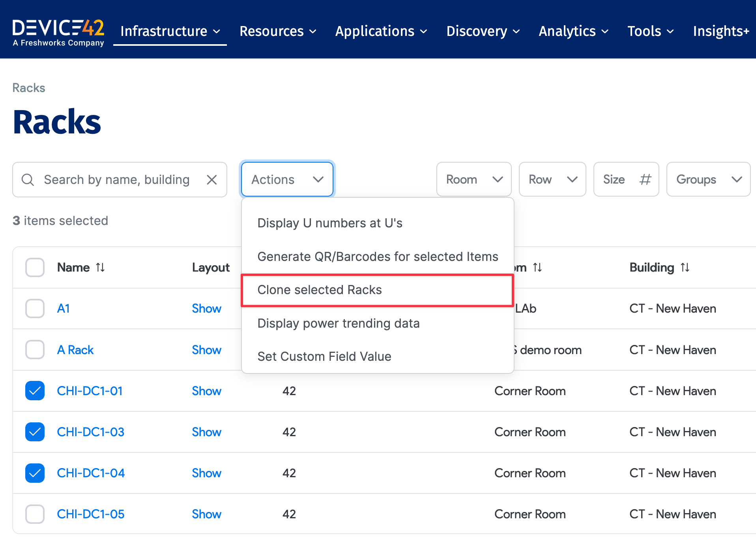
Task: Click the sort arrows beside the Room column
Action: [537, 267]
